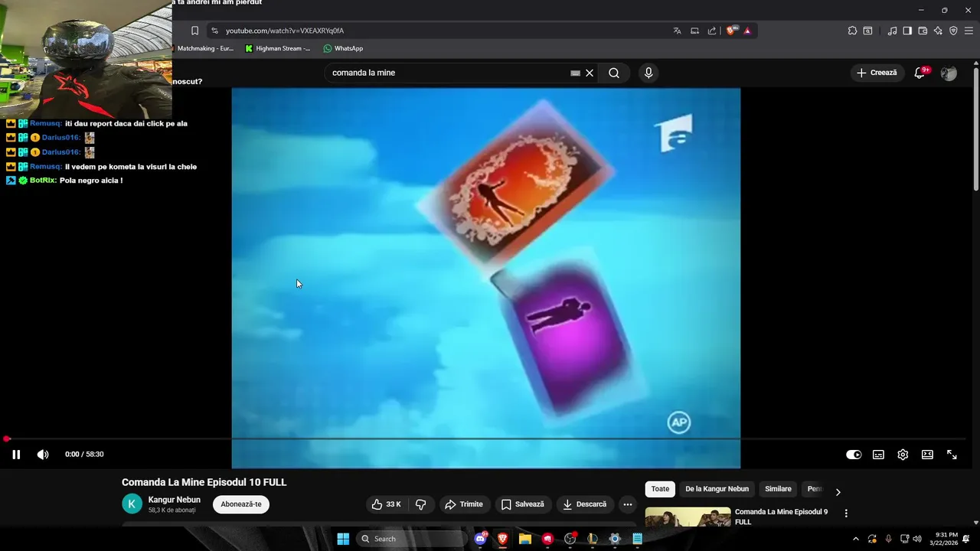The image size is (980, 551).
Task: Open the Matchmaking bookmark
Action: [x=204, y=48]
